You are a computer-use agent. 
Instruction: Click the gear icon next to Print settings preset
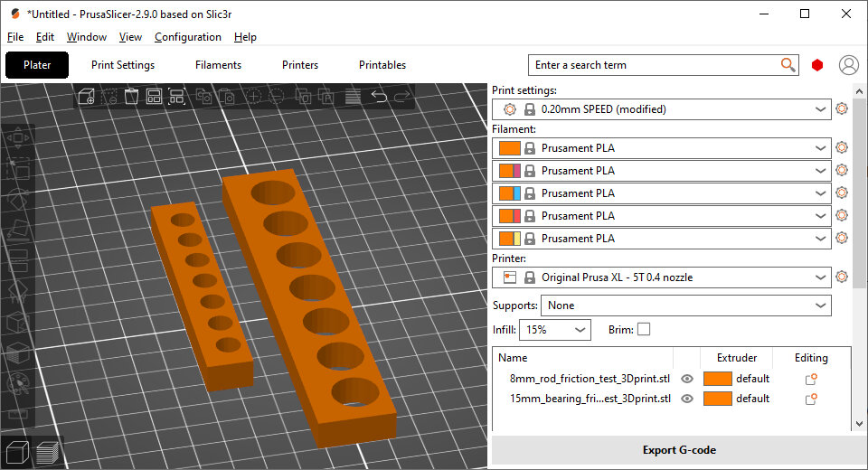[842, 108]
